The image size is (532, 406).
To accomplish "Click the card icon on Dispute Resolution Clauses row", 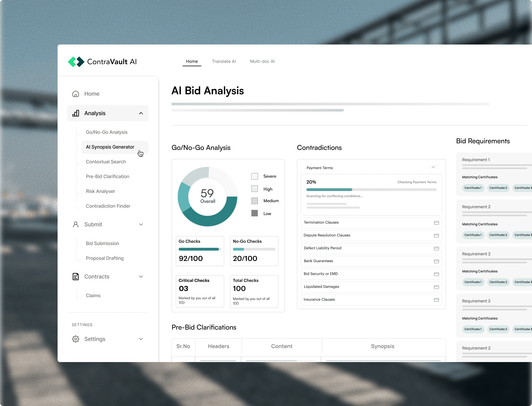I will pyautogui.click(x=436, y=236).
